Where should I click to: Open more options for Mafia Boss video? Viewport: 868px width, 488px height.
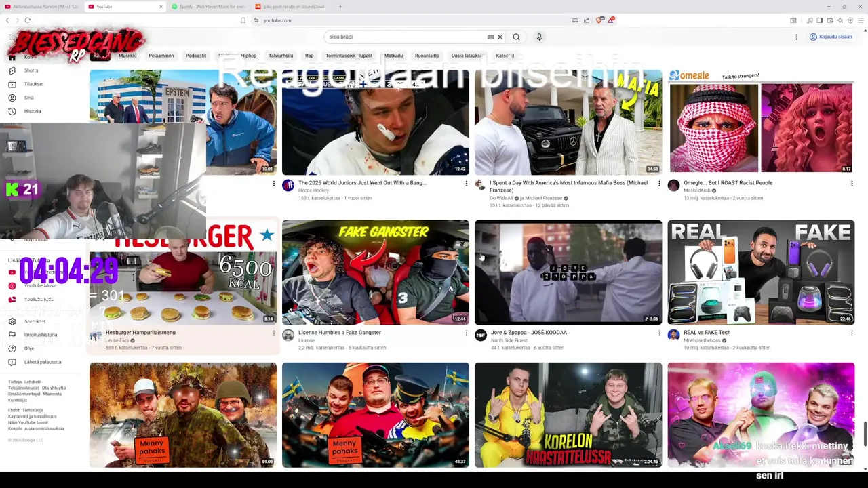click(658, 183)
